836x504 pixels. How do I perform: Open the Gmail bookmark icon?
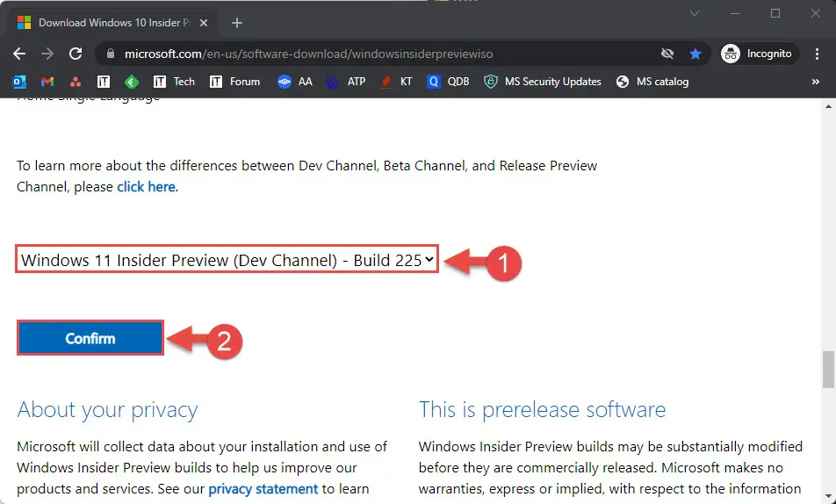(47, 82)
